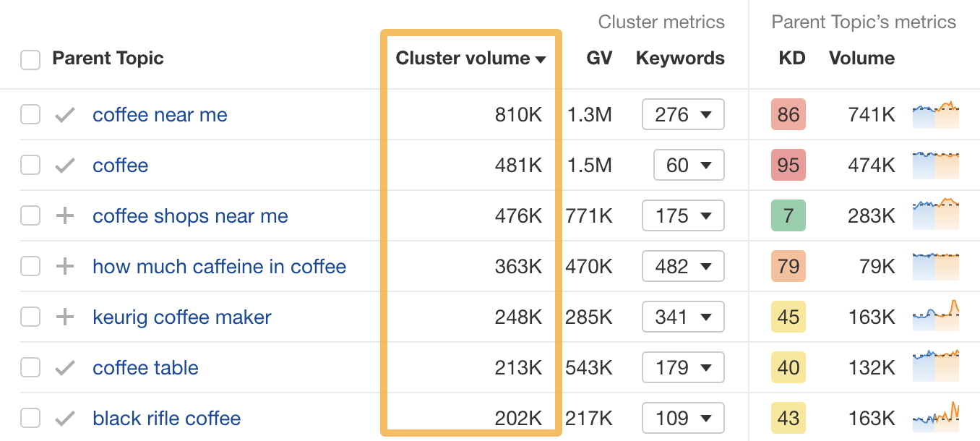Click the checkmark icon next to "coffee near me"
The height and width of the screenshot is (441, 980).
click(64, 114)
